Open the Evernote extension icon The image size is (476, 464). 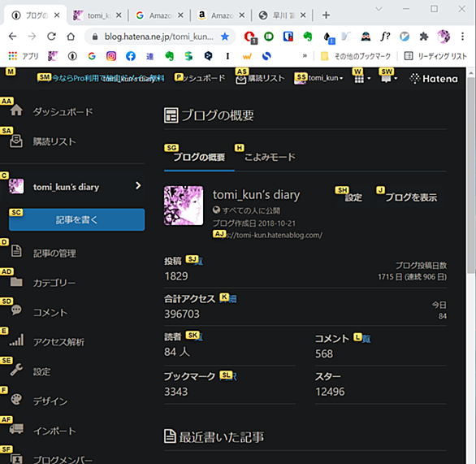click(x=308, y=37)
